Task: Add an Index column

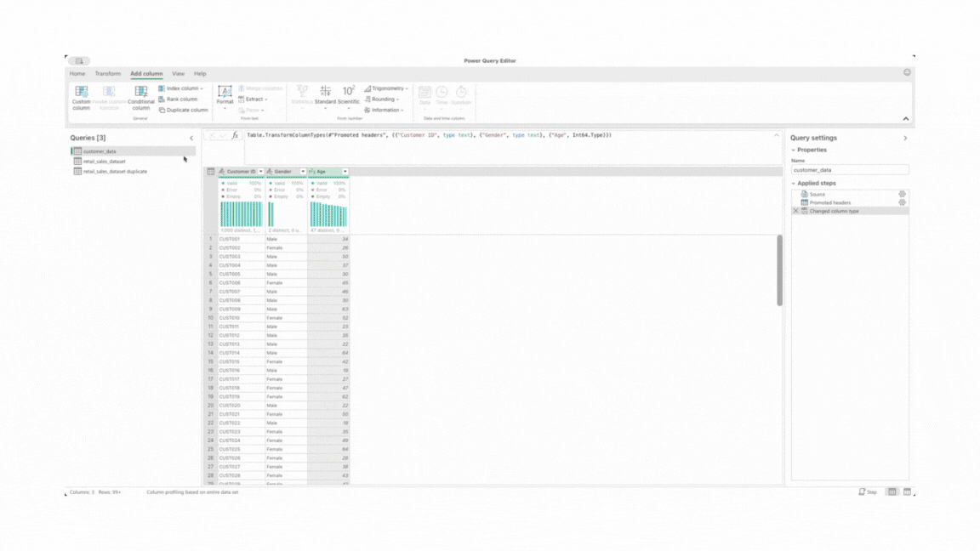Action: tap(180, 88)
